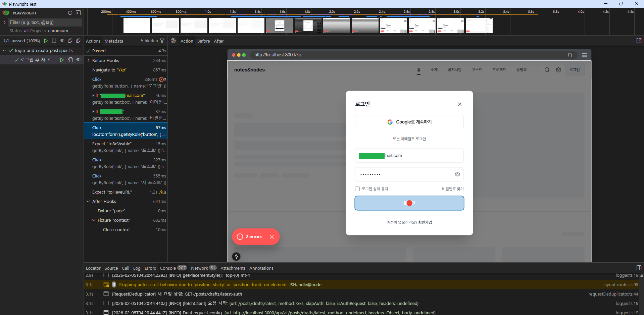Screen dimensions: 644x315
Task: Close the login dialog
Action: click(460, 104)
